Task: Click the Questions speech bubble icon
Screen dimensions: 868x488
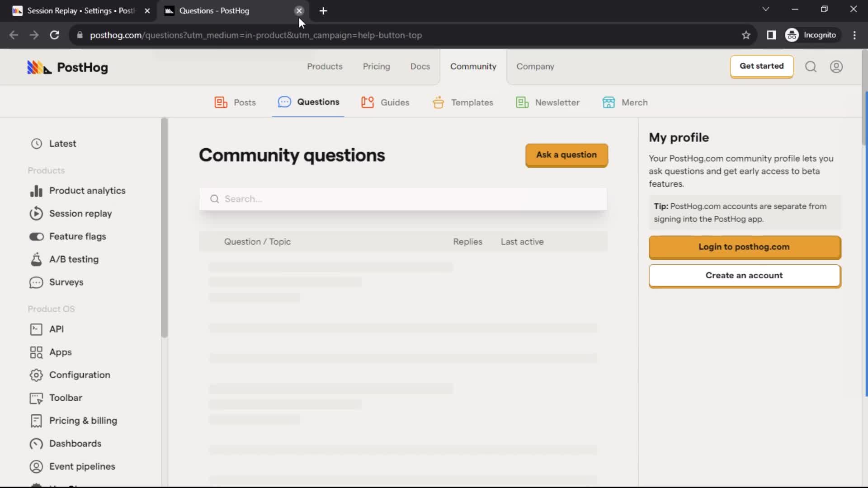Action: click(284, 102)
